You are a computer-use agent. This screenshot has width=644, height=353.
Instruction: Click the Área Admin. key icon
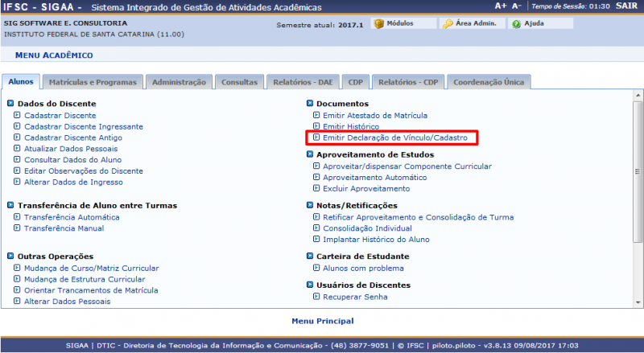point(448,23)
